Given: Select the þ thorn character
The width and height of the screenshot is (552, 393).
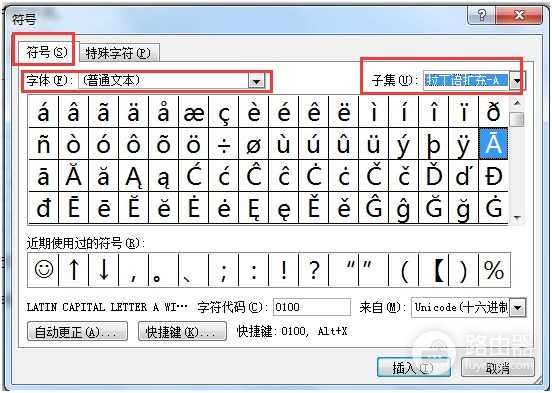Looking at the screenshot, I should (434, 144).
